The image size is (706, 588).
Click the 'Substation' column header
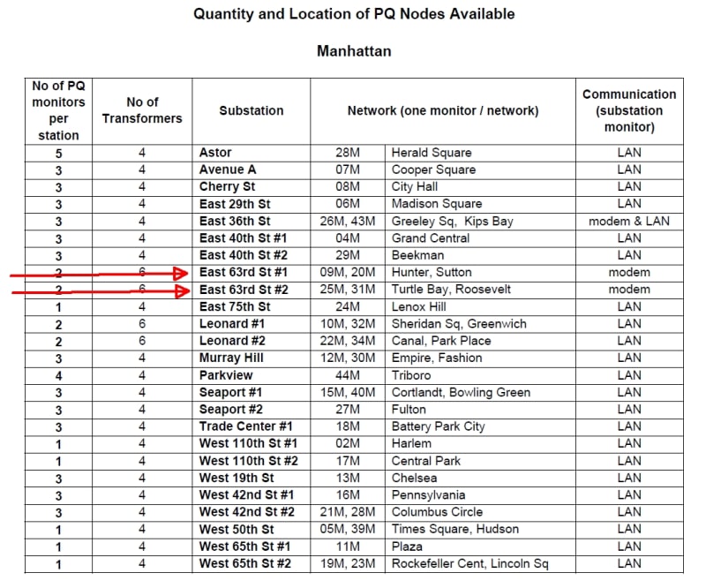(x=252, y=111)
